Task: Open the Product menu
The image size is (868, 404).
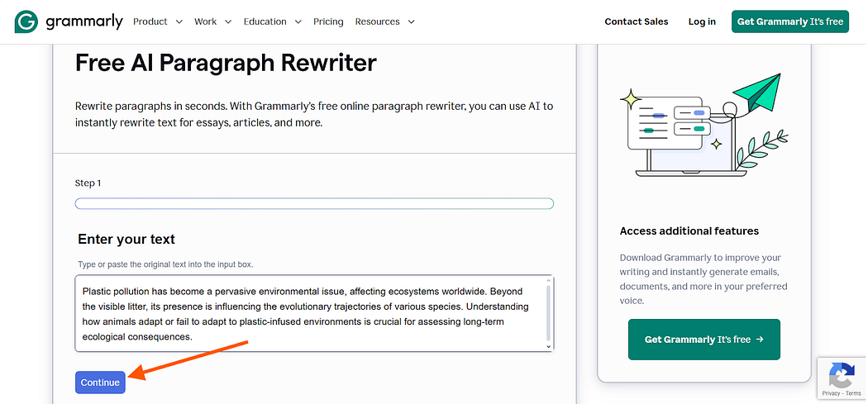Action: 150,21
